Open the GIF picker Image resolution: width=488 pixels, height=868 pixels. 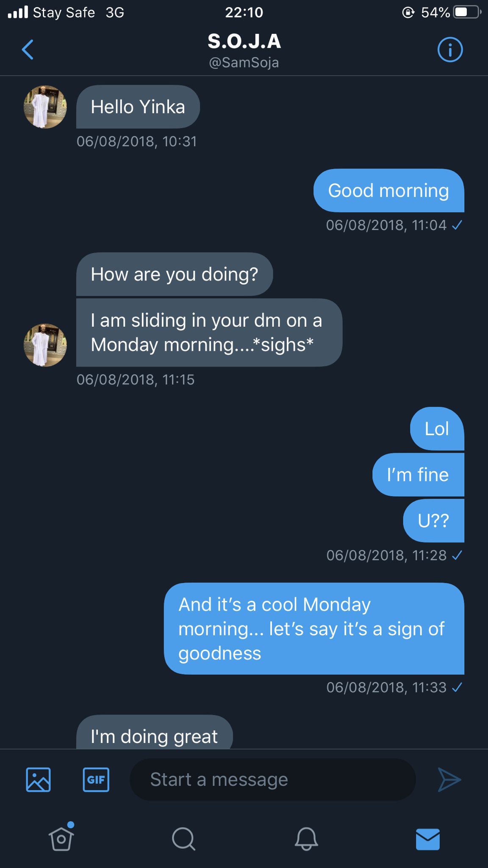pyautogui.click(x=96, y=779)
